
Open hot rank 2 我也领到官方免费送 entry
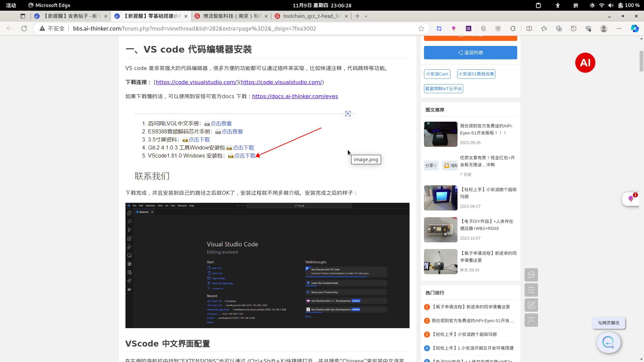(472, 321)
